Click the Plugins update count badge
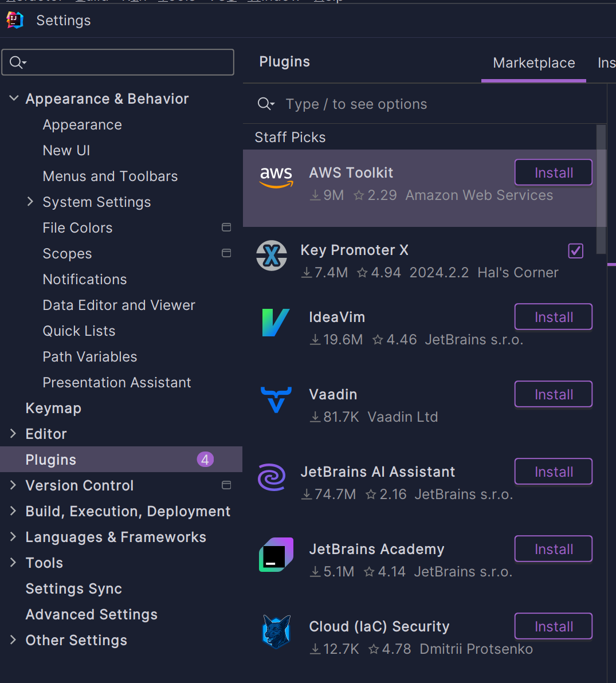 click(x=205, y=460)
